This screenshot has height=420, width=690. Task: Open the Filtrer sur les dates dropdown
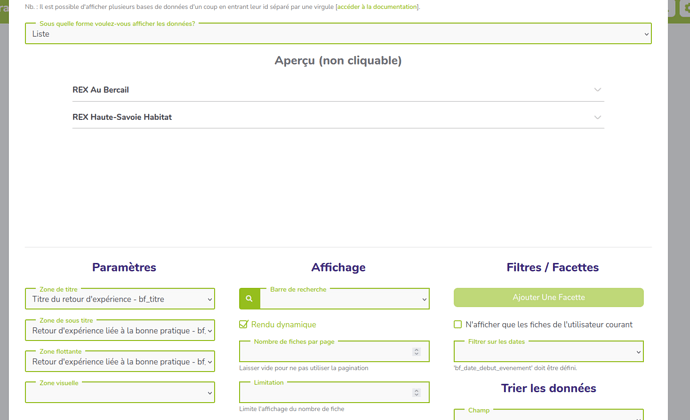coord(548,352)
